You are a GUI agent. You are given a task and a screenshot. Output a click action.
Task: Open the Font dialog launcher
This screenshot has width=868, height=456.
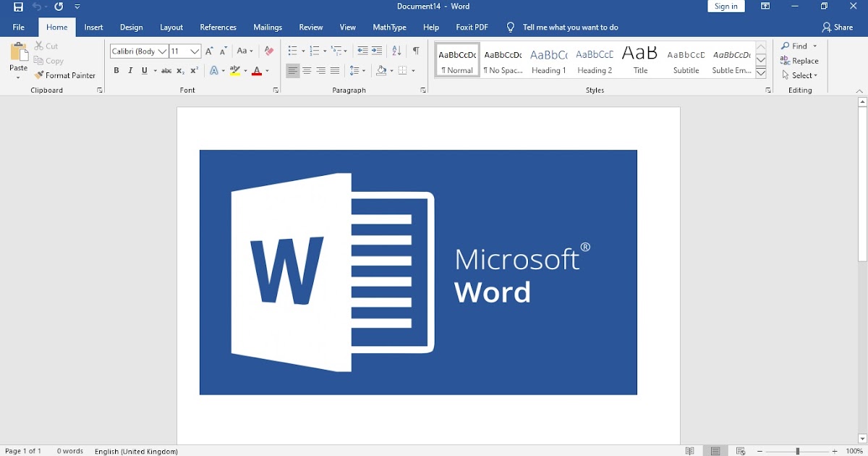tap(276, 90)
